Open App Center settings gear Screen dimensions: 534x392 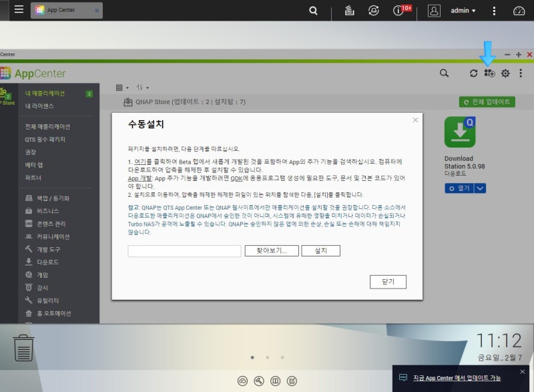505,73
